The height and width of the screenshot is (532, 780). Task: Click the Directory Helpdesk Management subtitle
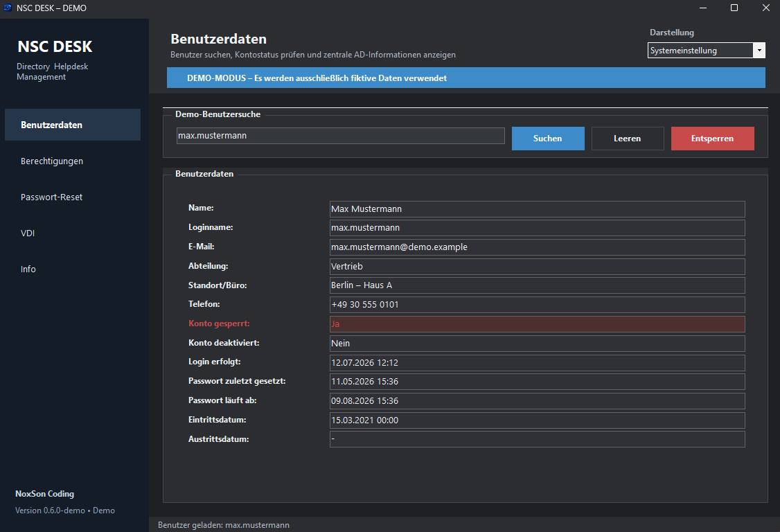(52, 71)
